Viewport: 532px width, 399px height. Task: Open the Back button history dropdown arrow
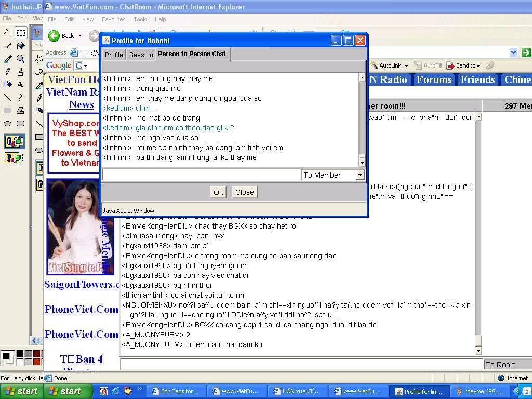point(80,36)
